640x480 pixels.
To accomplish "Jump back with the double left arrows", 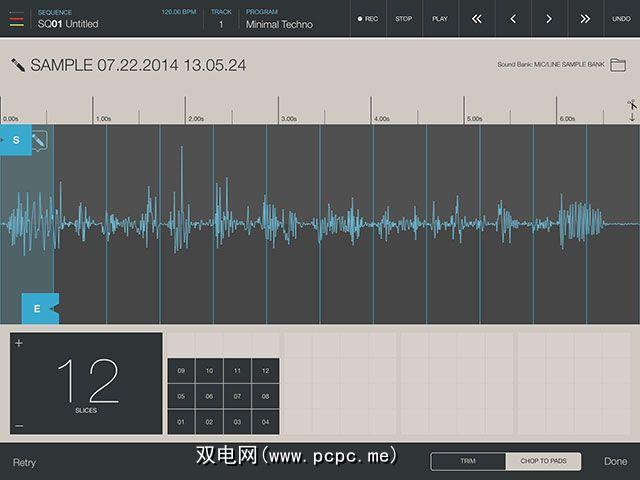I will pyautogui.click(x=477, y=19).
